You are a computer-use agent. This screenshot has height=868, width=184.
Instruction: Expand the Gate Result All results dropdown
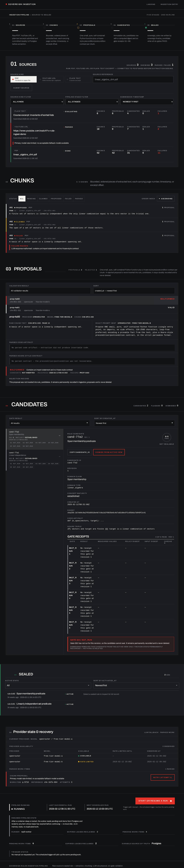pyautogui.click(x=49, y=423)
